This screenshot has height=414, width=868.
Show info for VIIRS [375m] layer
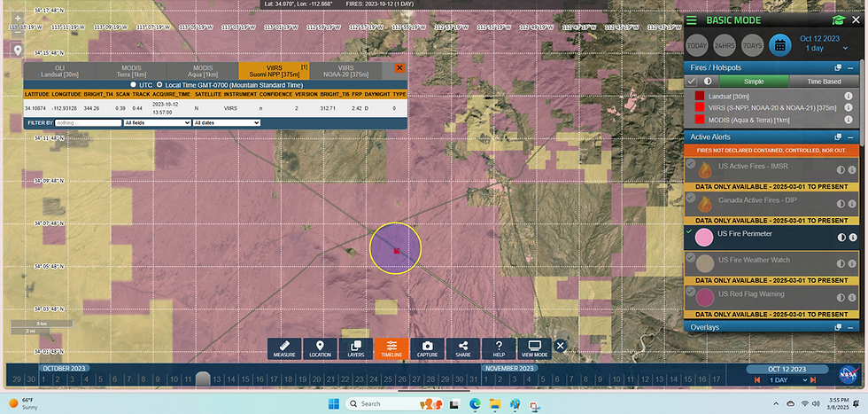click(x=849, y=107)
